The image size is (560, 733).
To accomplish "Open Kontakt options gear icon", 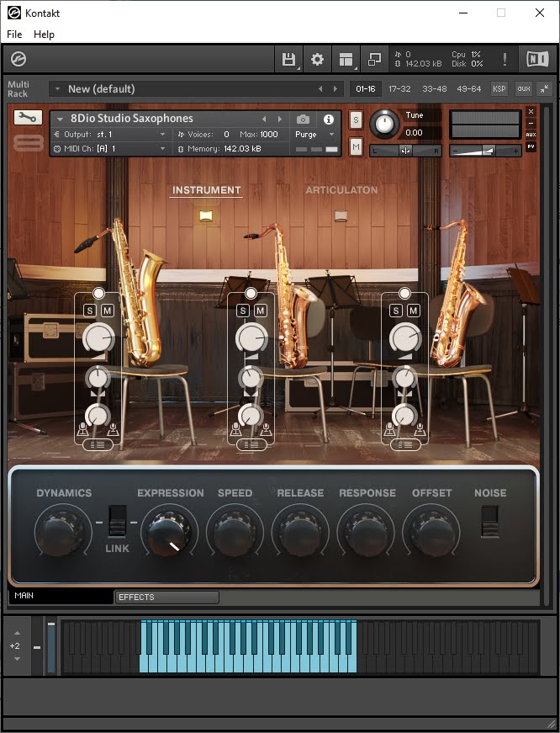I will point(317,60).
